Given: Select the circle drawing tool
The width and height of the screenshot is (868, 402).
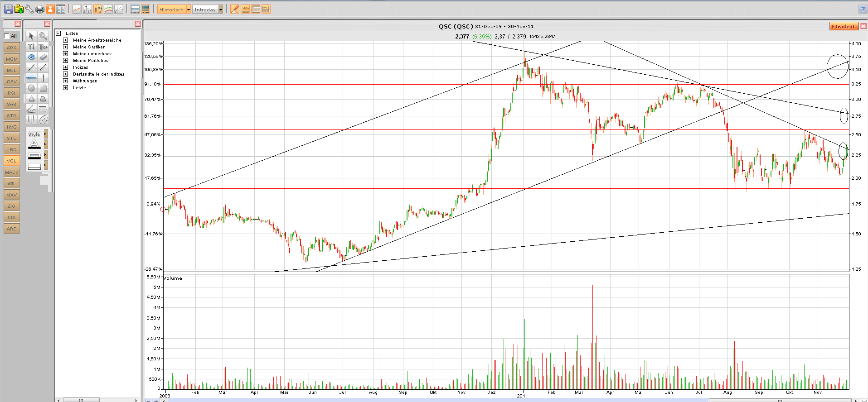Looking at the screenshot, I should click(31, 88).
